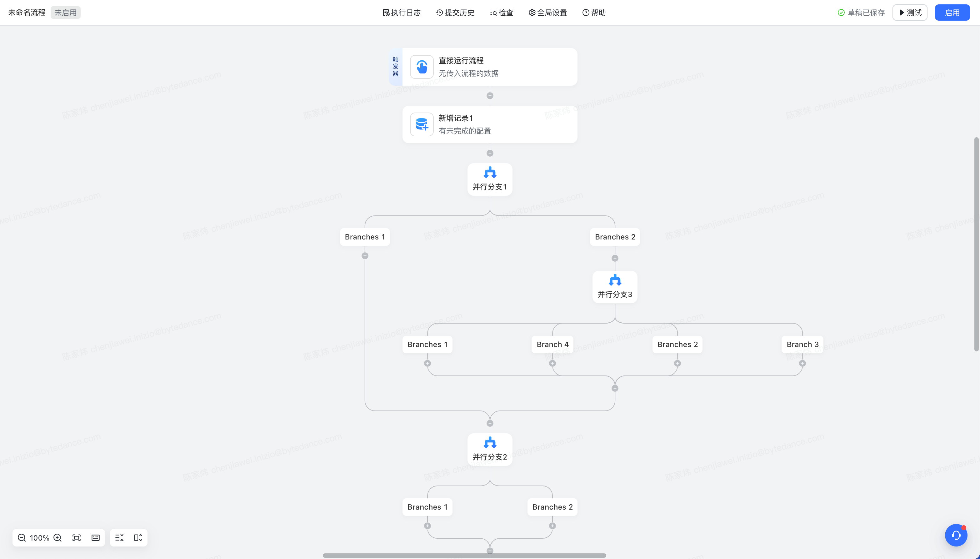Select the Branch 4 label under 并行分支3

click(x=552, y=345)
